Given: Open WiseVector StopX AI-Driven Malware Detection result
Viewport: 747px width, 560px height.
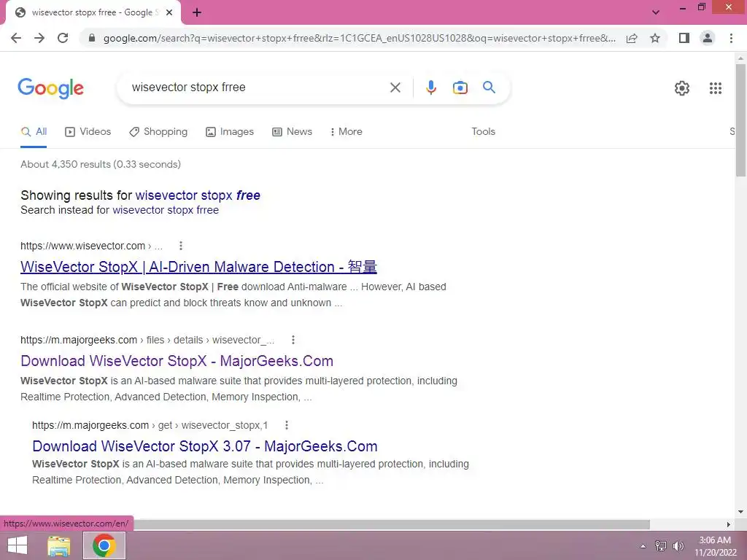Looking at the screenshot, I should click(x=198, y=267).
